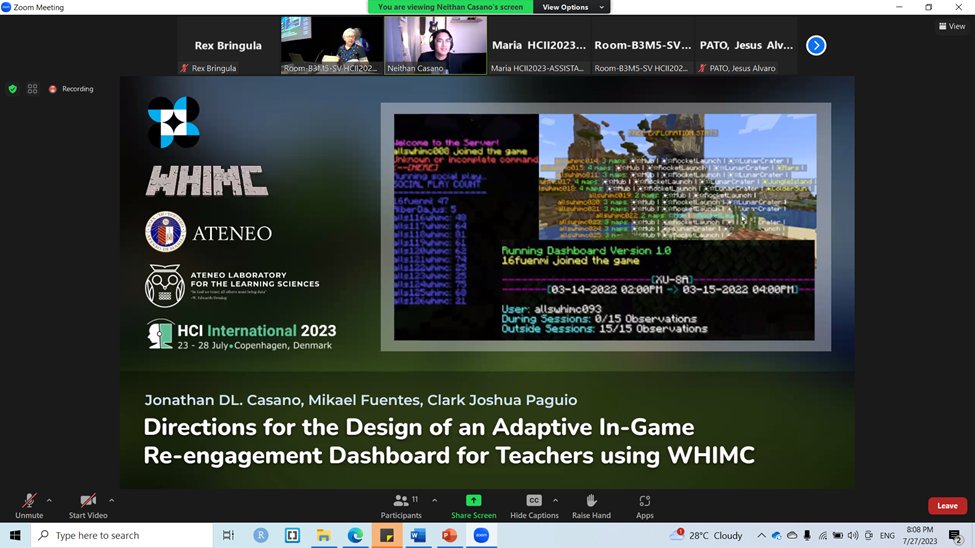Show hidden system tray icons

[x=761, y=535]
